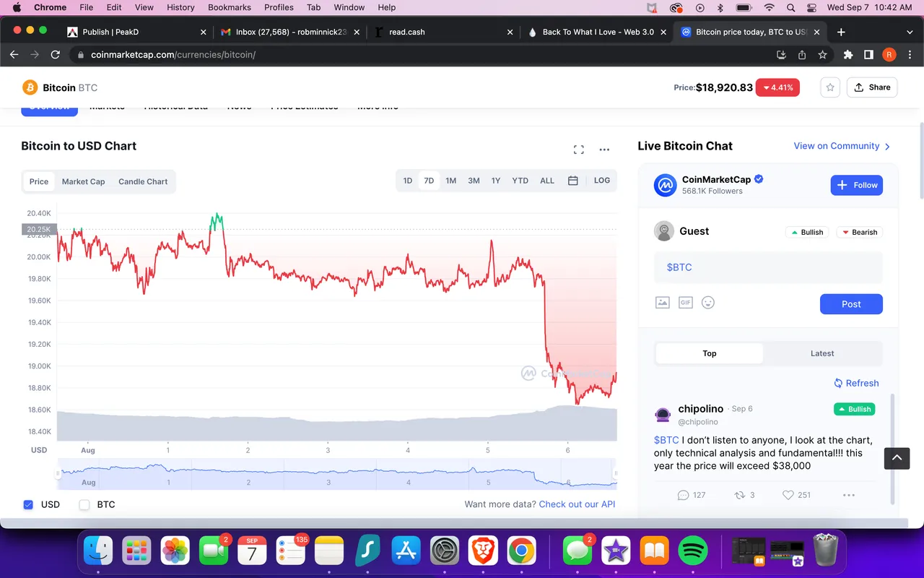This screenshot has height=578, width=924.
Task: Open the chart date range calendar
Action: (x=572, y=181)
